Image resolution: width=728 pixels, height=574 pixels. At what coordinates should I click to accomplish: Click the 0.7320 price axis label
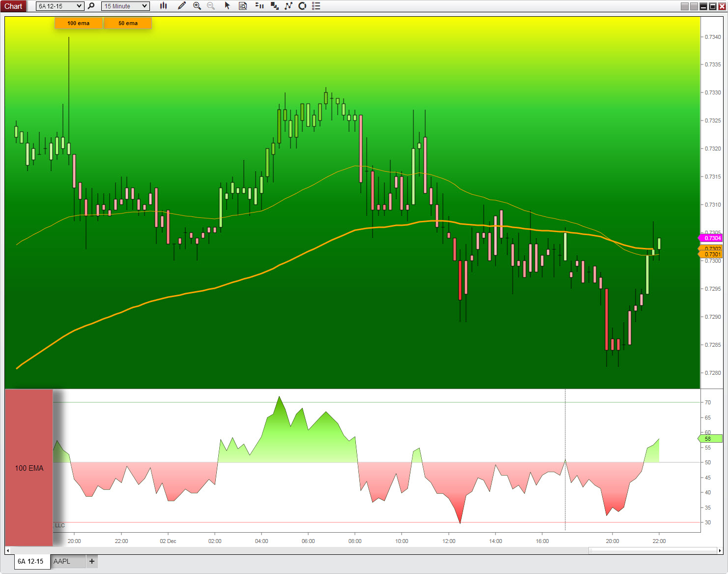(x=713, y=149)
